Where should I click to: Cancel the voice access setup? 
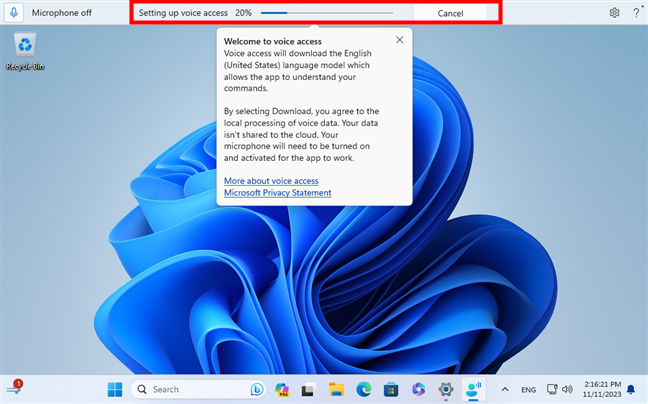(x=450, y=13)
